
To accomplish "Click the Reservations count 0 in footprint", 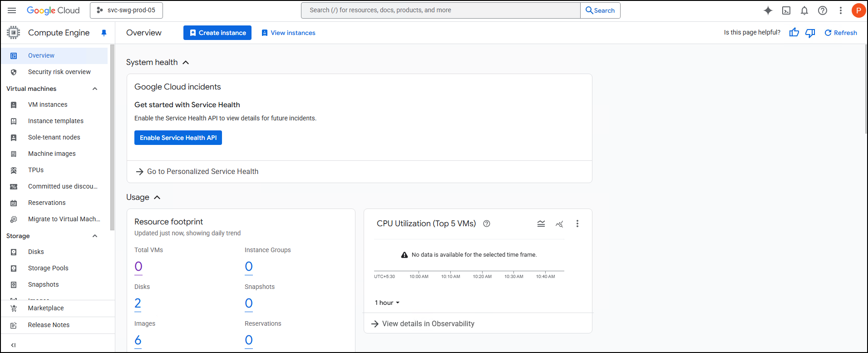I will pos(249,340).
